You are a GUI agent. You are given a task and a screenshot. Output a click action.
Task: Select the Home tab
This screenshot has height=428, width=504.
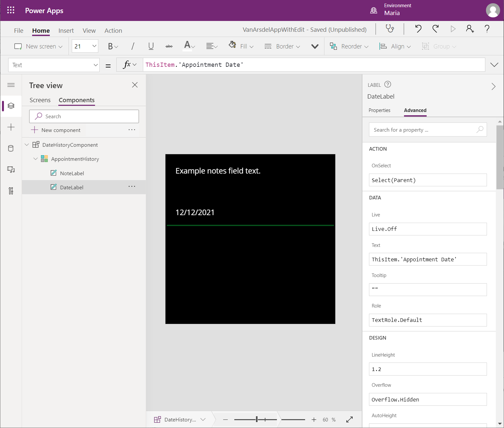pos(41,30)
